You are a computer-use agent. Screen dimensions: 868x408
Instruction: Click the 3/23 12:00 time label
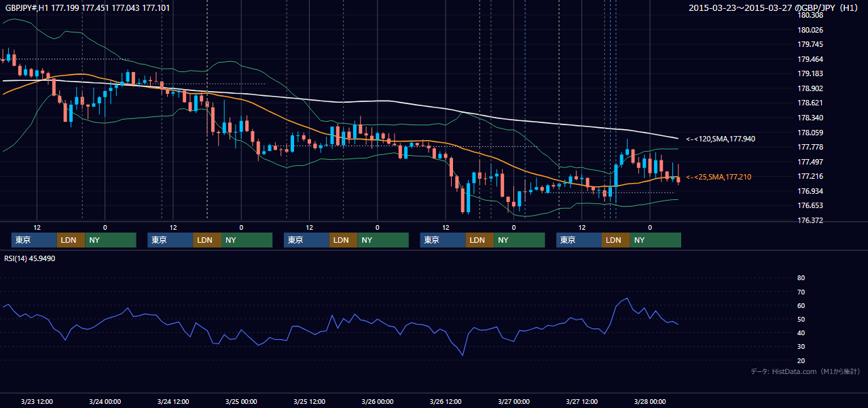pyautogui.click(x=37, y=401)
